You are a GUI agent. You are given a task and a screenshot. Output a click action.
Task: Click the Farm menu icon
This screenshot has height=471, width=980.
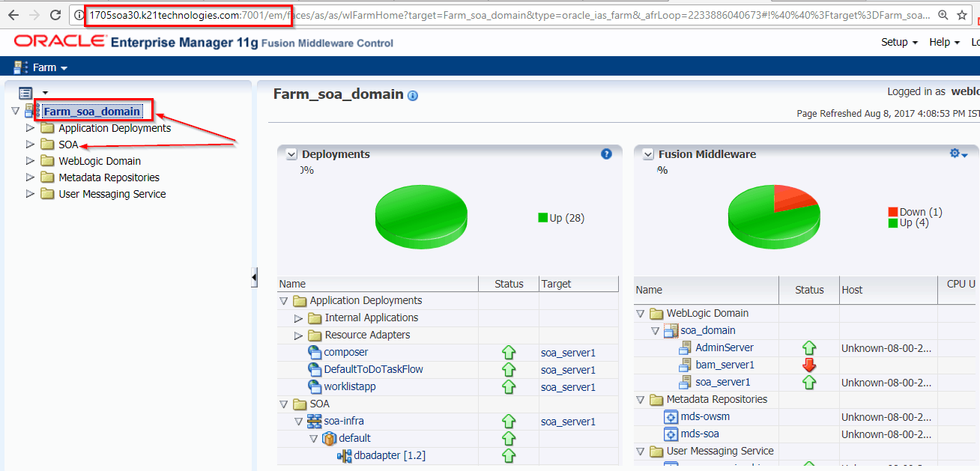(21, 67)
